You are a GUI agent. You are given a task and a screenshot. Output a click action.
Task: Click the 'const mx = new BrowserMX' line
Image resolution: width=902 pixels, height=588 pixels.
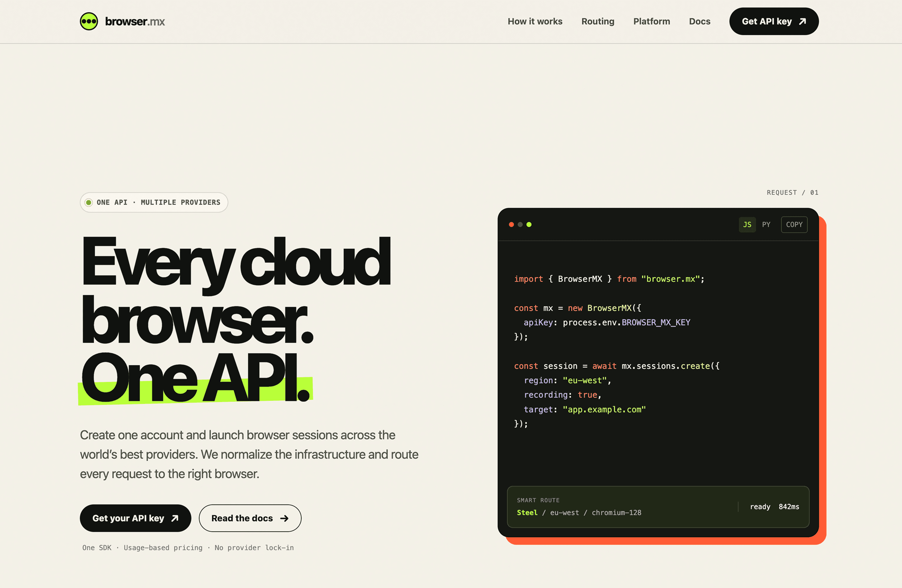[577, 308]
